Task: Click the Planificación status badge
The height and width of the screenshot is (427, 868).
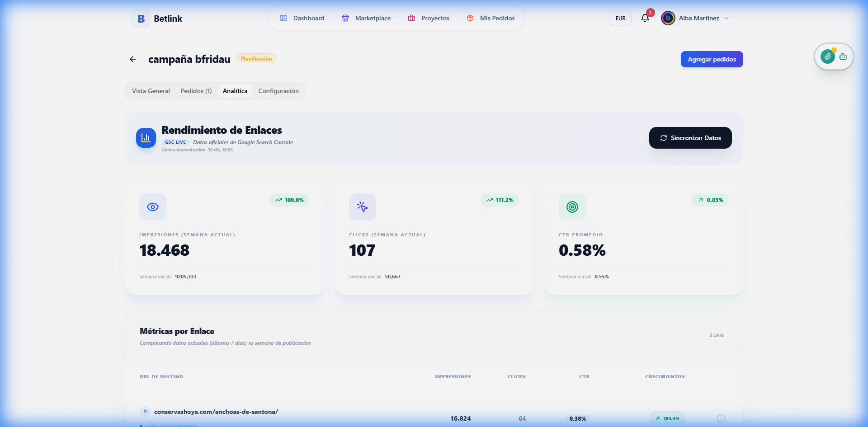Action: (x=256, y=59)
